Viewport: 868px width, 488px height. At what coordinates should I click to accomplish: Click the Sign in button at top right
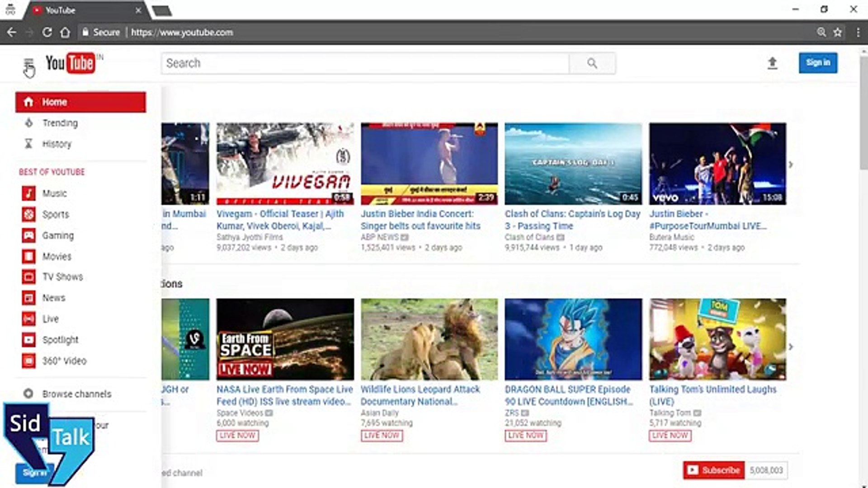coord(818,63)
